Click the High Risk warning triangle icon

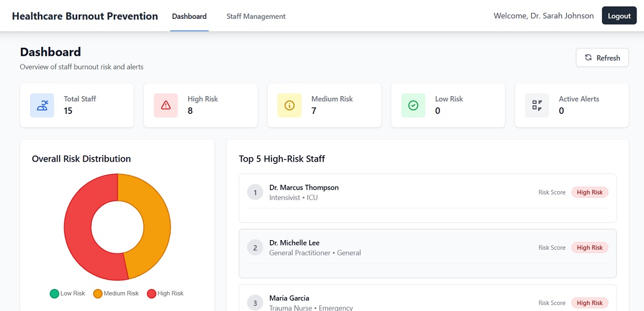[166, 105]
